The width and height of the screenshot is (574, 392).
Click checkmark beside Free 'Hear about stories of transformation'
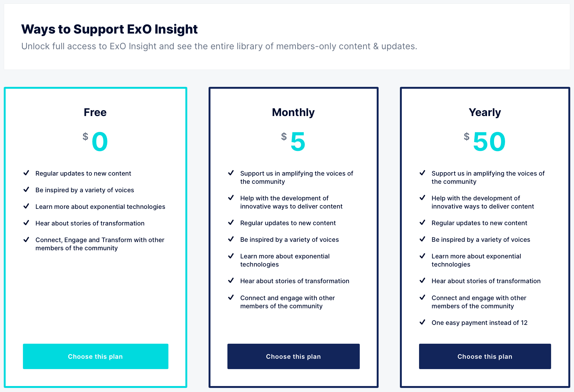pos(26,223)
